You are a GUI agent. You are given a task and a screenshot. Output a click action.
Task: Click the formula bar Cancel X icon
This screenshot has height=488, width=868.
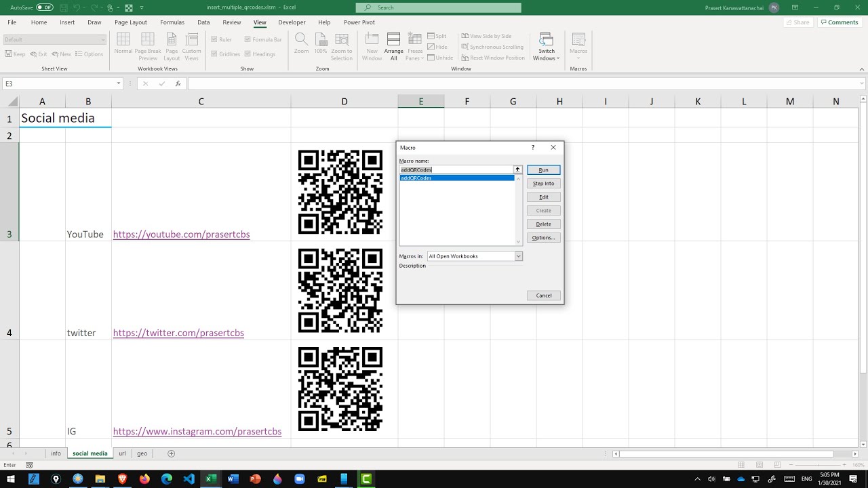click(145, 84)
